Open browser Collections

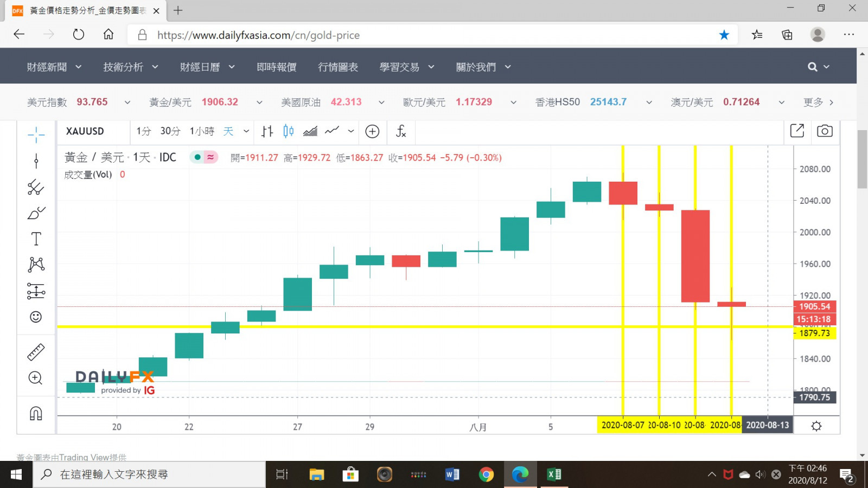[787, 35]
